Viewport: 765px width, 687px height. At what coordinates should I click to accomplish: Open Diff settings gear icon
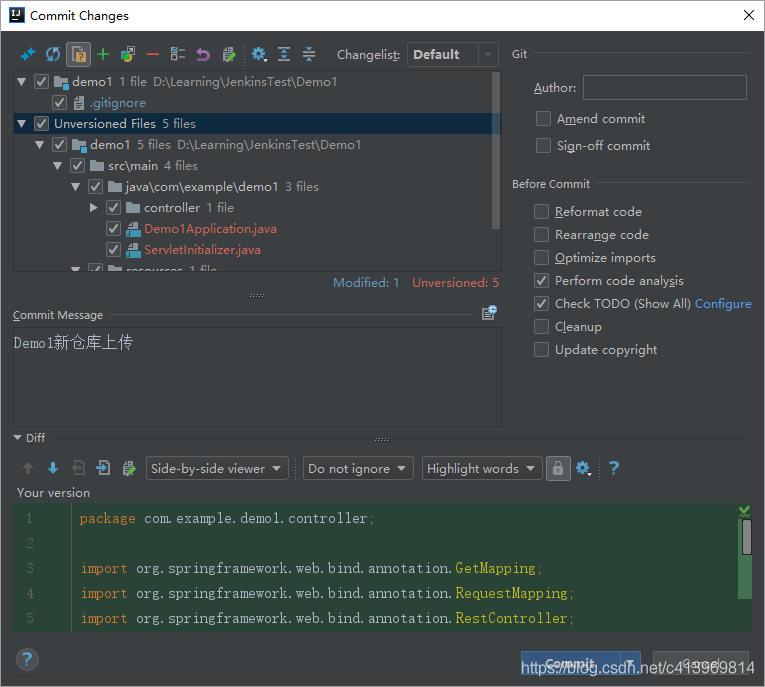pyautogui.click(x=584, y=468)
